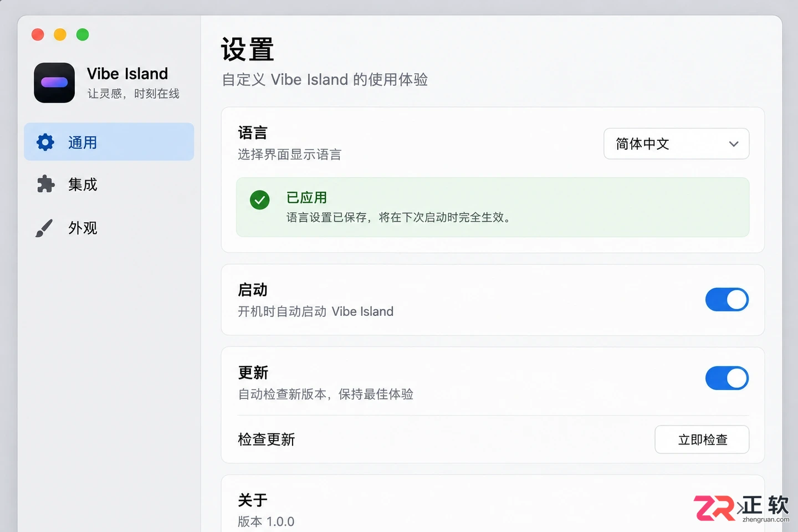Screen dimensions: 798x532
Task: Click the Vibe Island app name in sidebar
Action: 127,74
